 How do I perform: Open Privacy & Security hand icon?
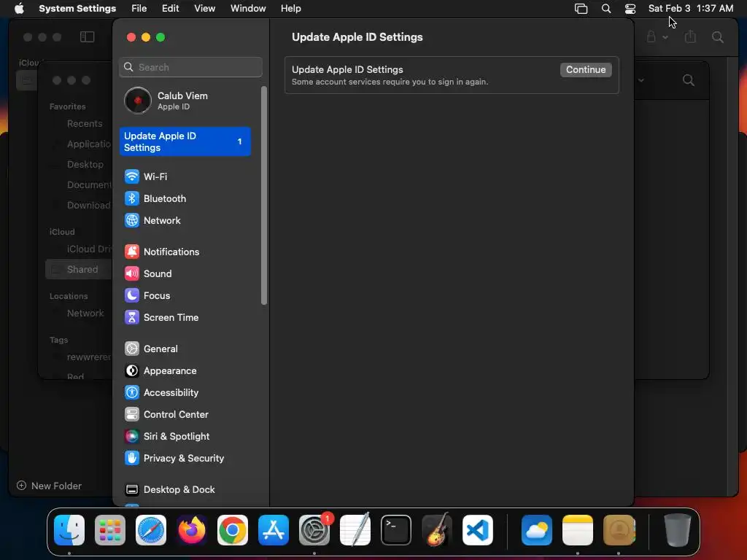131,459
